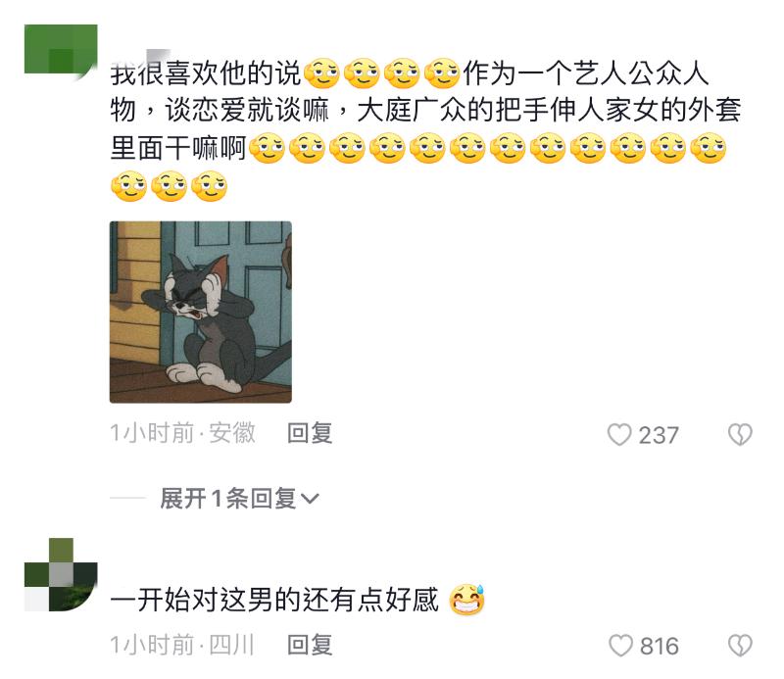The width and height of the screenshot is (784, 679).
Task: Reply to the Anhui comment
Action: tap(310, 433)
